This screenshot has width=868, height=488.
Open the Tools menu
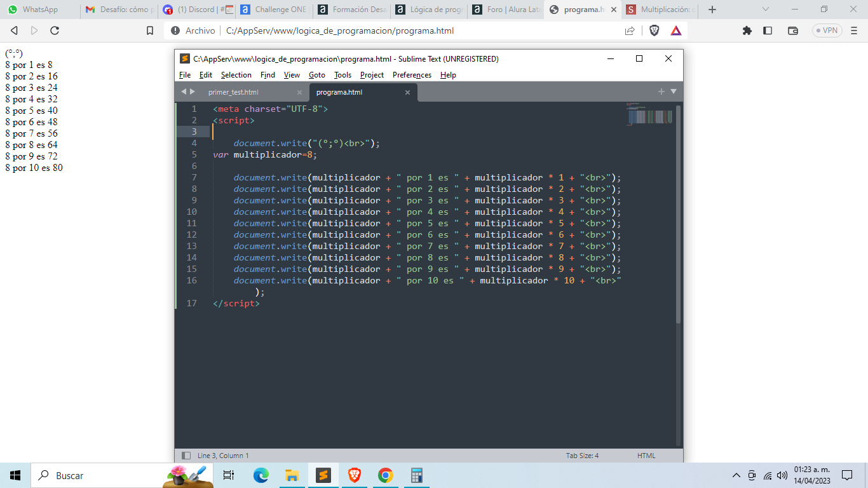[342, 75]
